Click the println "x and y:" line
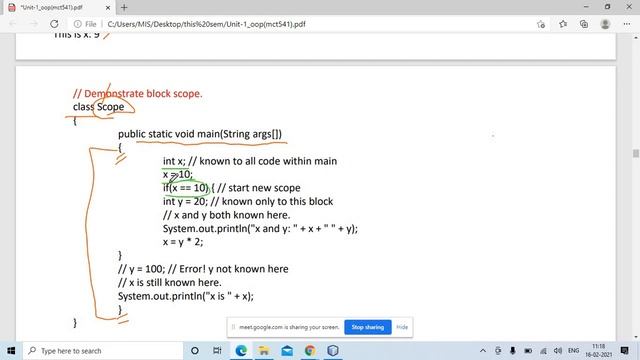This screenshot has height=360, width=640. [260, 229]
